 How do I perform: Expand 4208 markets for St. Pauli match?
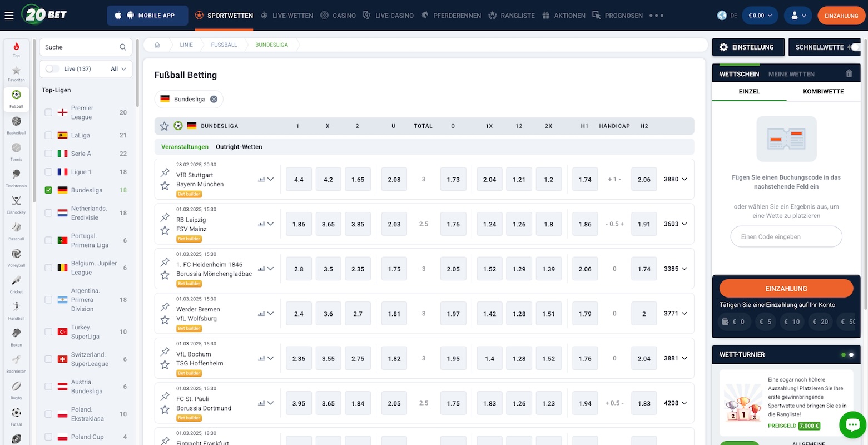tap(676, 403)
